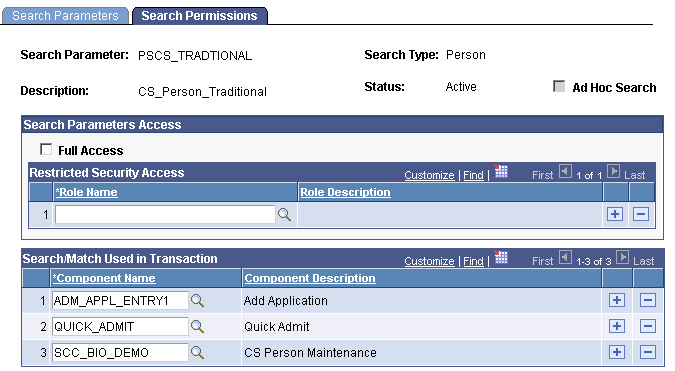Click the Add Application description text
This screenshot has width=675, height=371.
pos(285,301)
